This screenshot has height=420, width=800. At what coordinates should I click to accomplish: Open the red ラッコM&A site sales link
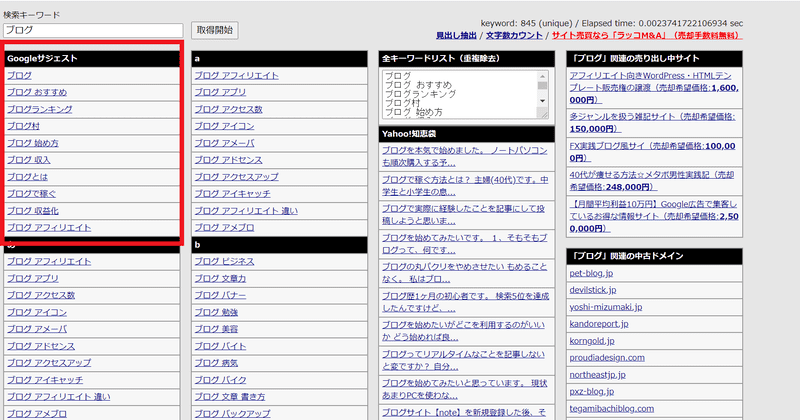(x=647, y=35)
